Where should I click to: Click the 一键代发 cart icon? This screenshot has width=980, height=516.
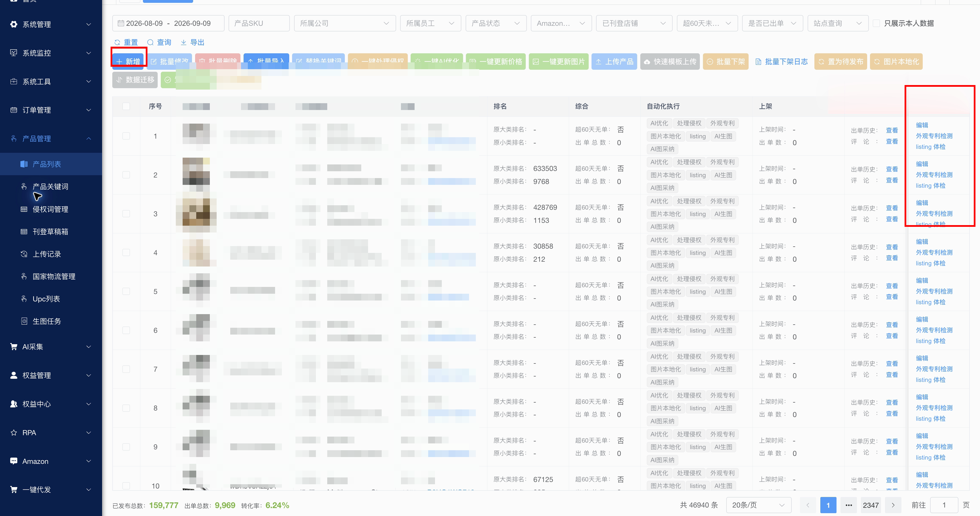coord(14,490)
